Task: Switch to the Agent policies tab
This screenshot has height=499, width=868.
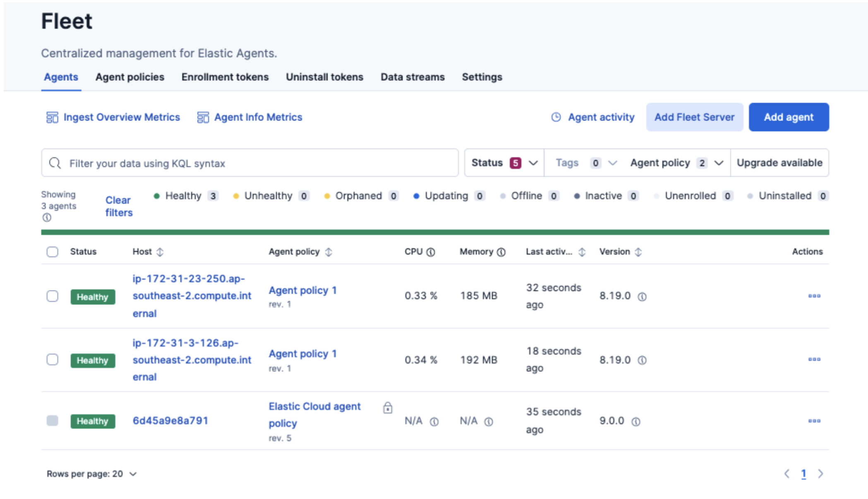Action: [x=129, y=77]
